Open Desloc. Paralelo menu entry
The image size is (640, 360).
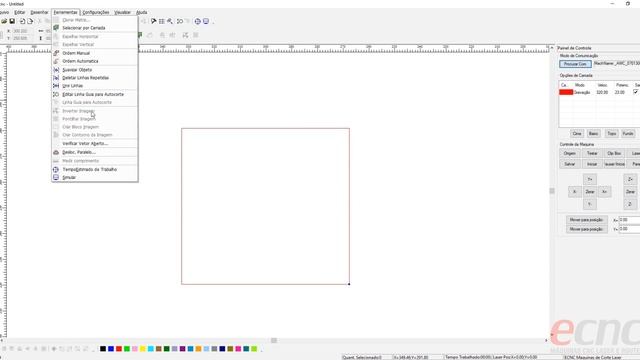click(x=95, y=152)
